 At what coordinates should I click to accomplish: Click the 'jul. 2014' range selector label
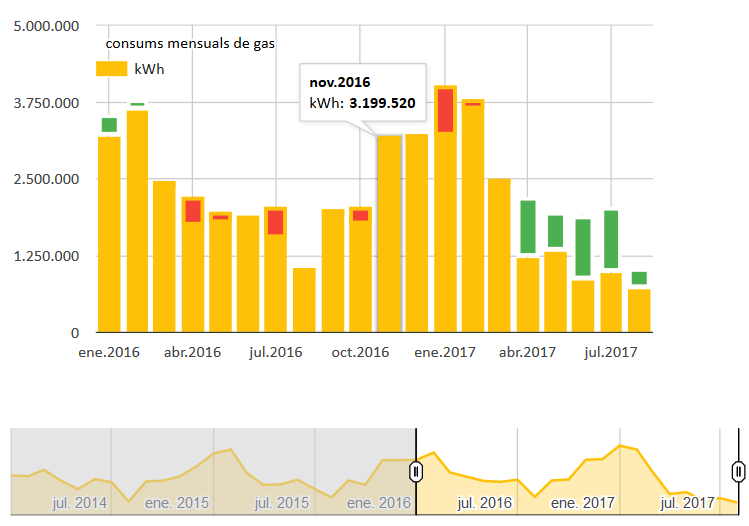tap(79, 503)
